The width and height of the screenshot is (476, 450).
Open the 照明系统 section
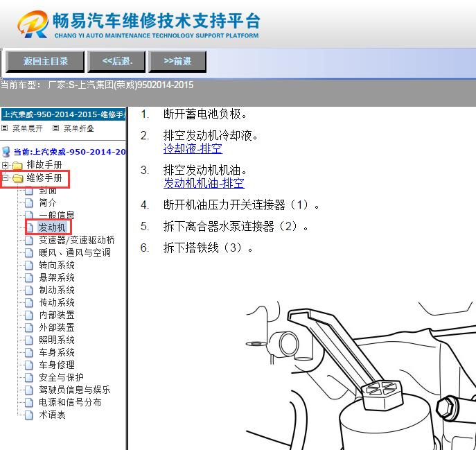[57, 340]
